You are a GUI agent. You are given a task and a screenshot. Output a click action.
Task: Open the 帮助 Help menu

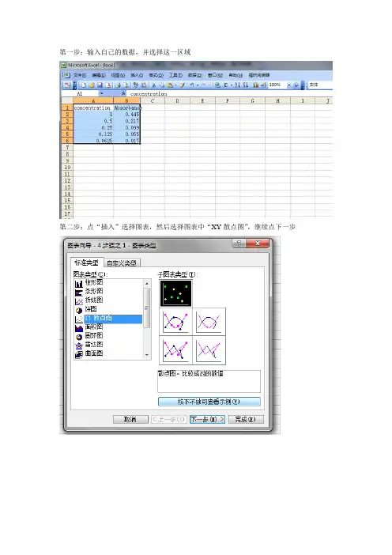236,75
